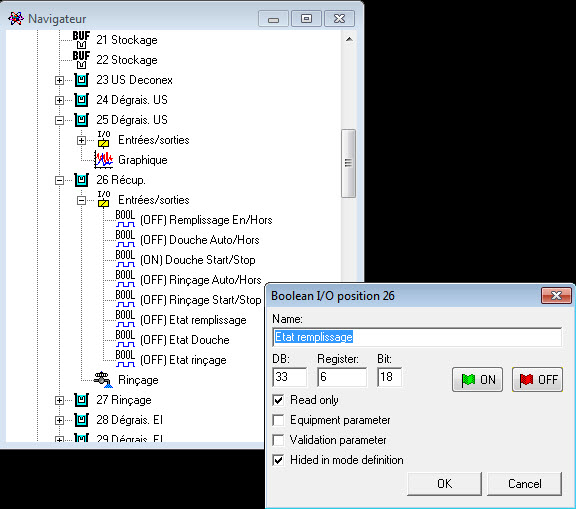Image resolution: width=576 pixels, height=509 pixels.
Task: Click BOOL icon of Douche Auto/Hors
Action: pos(125,239)
